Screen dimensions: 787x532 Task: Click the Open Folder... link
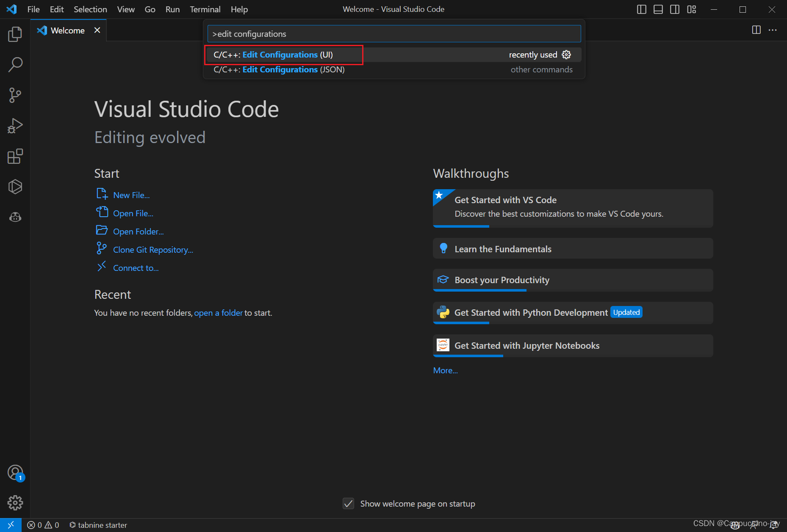coord(138,232)
